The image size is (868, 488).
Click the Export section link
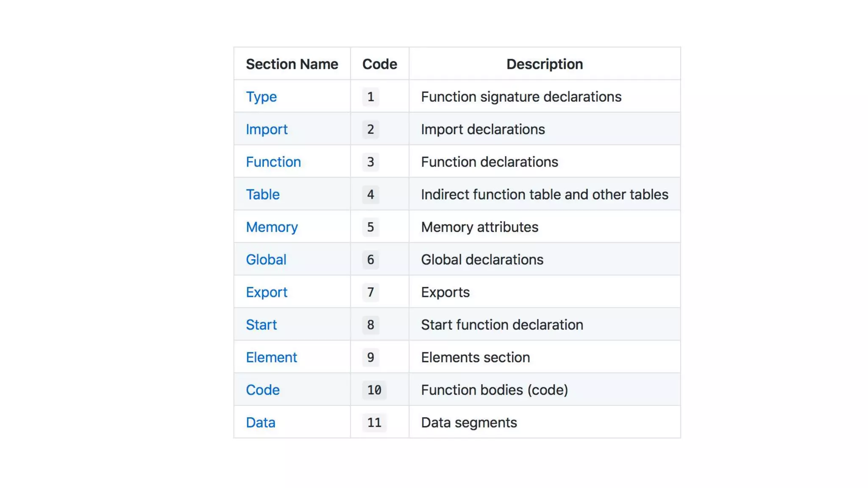pyautogui.click(x=267, y=292)
